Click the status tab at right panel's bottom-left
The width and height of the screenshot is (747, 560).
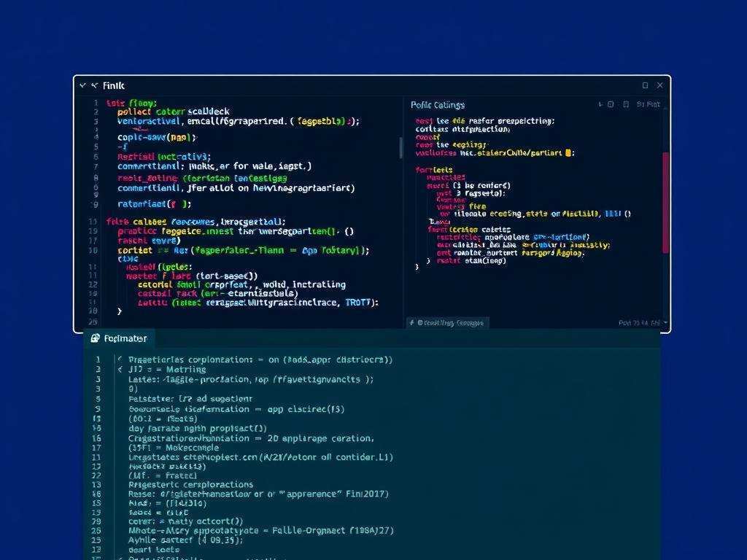[x=448, y=322]
